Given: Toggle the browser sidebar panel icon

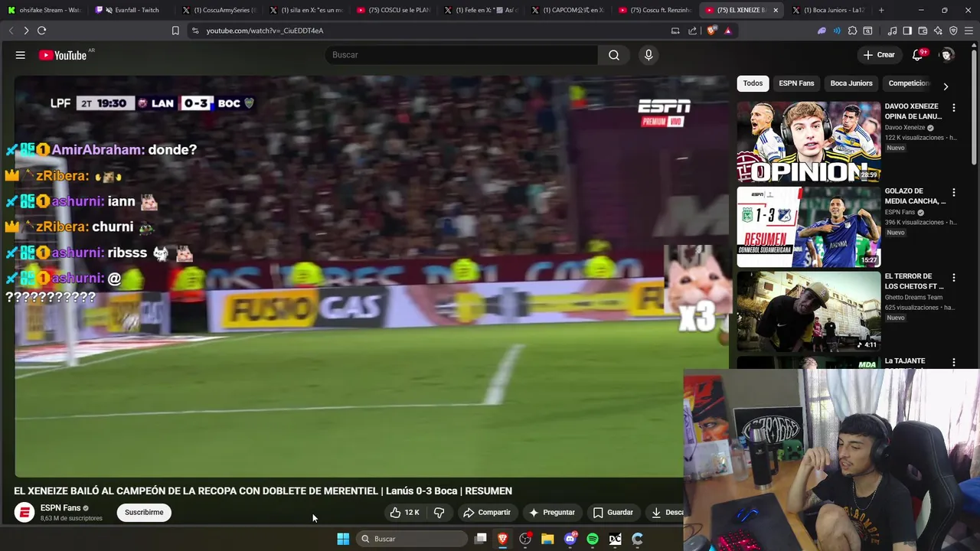Looking at the screenshot, I should (x=907, y=31).
